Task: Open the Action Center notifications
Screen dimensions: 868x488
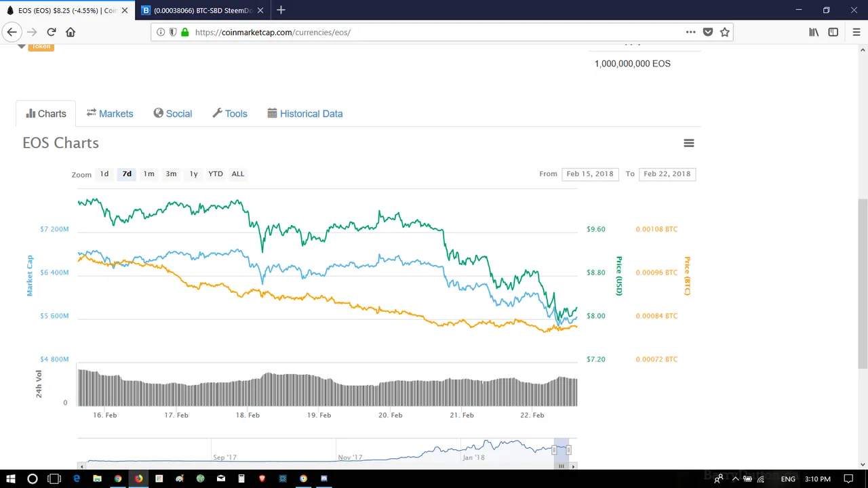Action: click(x=848, y=479)
